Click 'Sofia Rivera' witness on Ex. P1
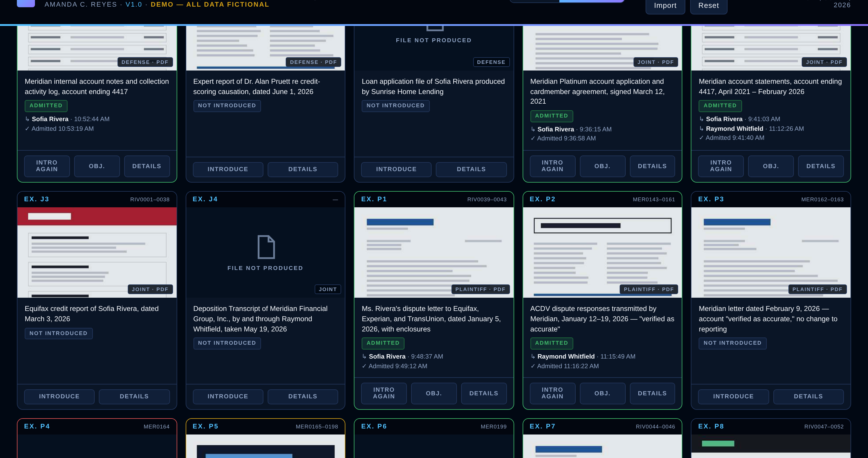868x458 pixels. pyautogui.click(x=387, y=356)
